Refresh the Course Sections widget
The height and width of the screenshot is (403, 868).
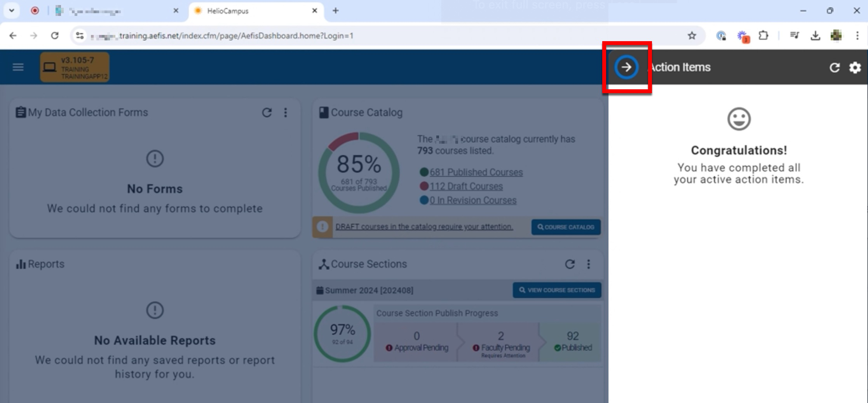(x=570, y=264)
